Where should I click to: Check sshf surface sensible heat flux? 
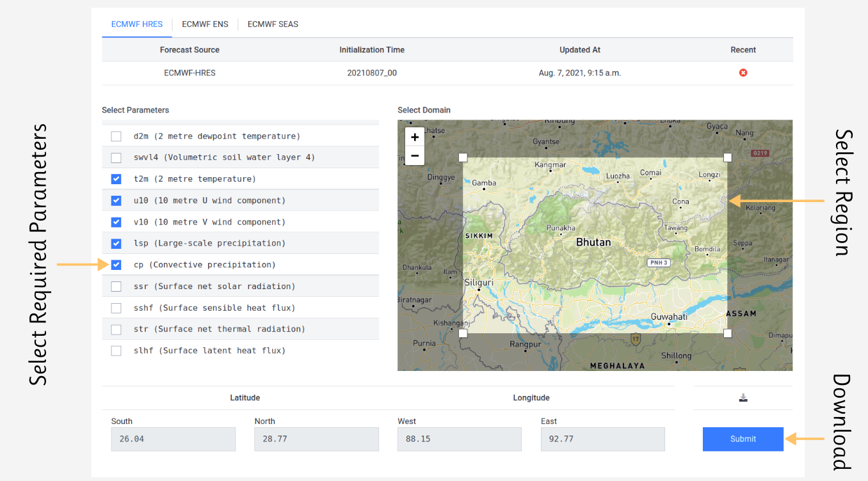[116, 308]
